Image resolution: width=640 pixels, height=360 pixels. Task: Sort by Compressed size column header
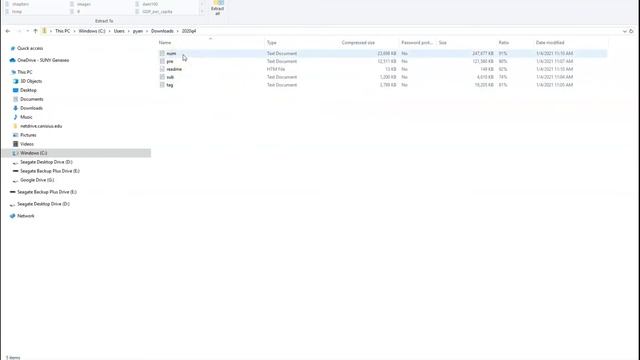pyautogui.click(x=358, y=42)
